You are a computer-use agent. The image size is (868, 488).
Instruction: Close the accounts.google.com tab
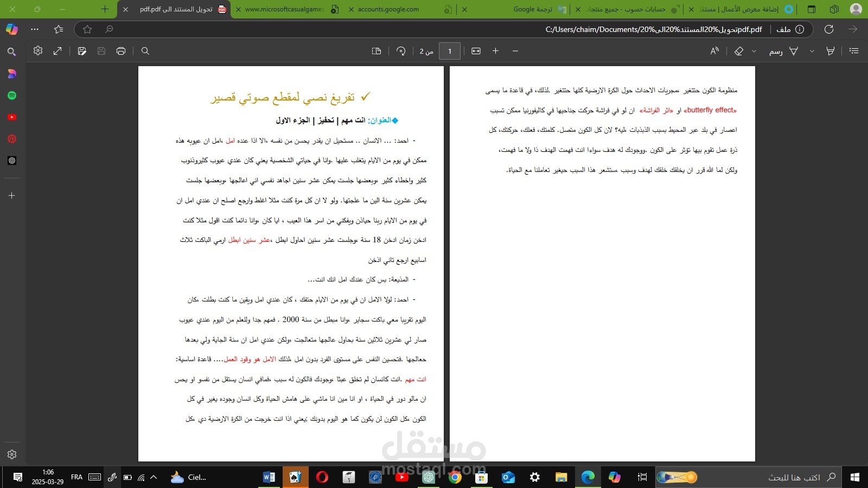coord(352,9)
